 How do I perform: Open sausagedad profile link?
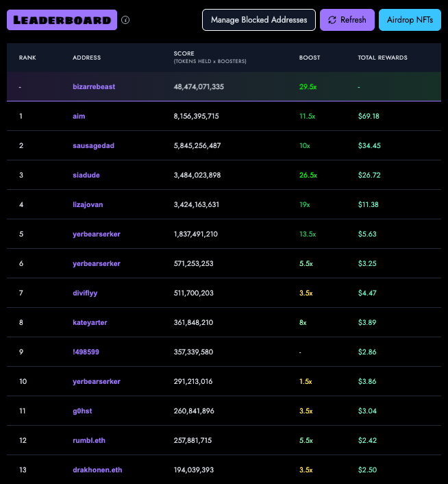(x=93, y=146)
